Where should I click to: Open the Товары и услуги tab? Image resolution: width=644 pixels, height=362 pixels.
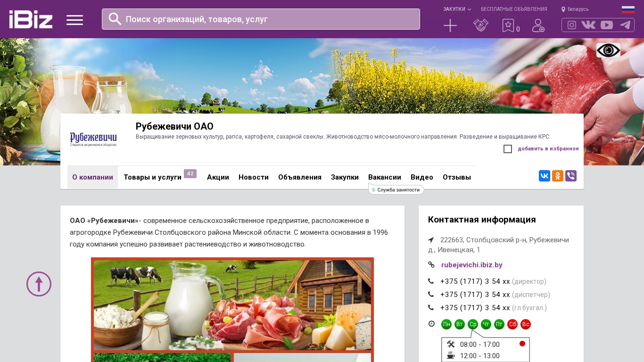[152, 177]
